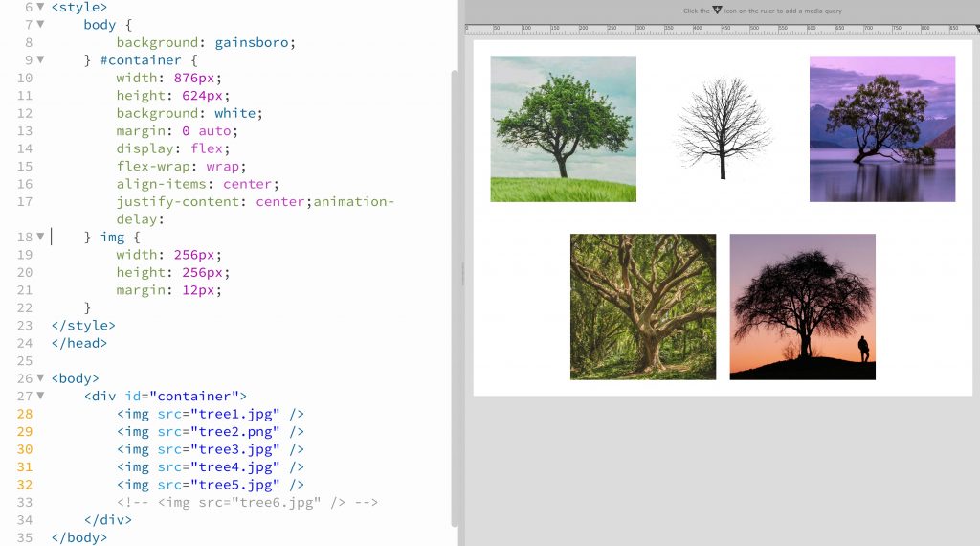
Task: Click the purple lake tree image
Action: click(881, 129)
